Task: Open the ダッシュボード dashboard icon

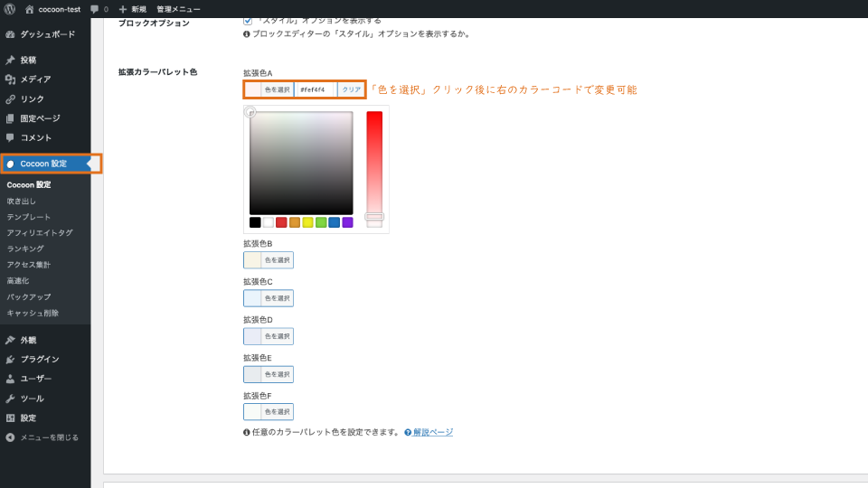Action: (x=10, y=34)
